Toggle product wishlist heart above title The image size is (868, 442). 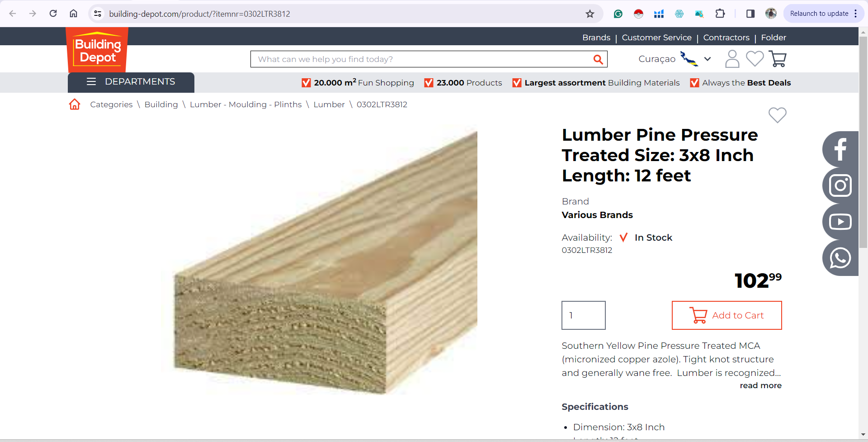coord(778,115)
